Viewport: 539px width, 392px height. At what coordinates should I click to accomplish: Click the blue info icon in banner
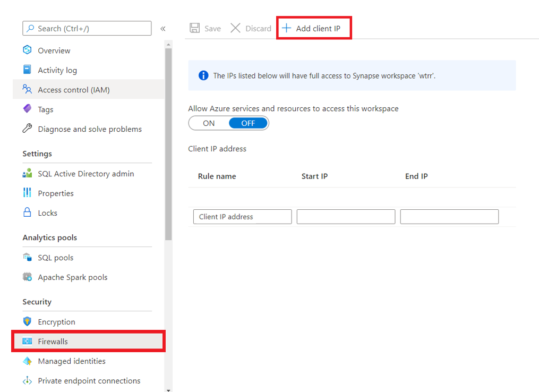(x=203, y=75)
